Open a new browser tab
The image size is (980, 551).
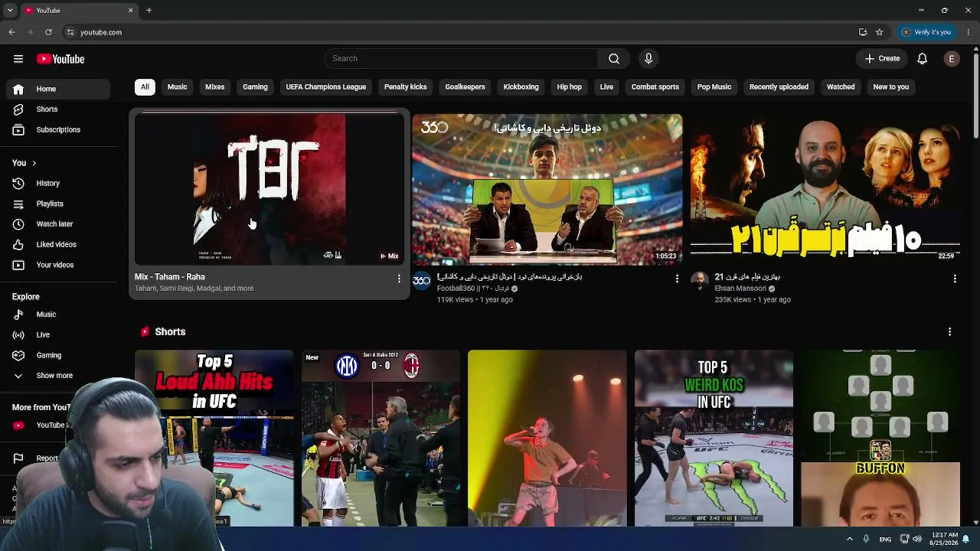coord(149,11)
